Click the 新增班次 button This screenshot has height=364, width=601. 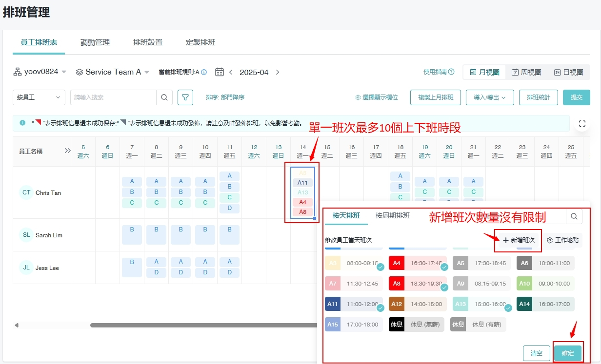[x=518, y=240]
